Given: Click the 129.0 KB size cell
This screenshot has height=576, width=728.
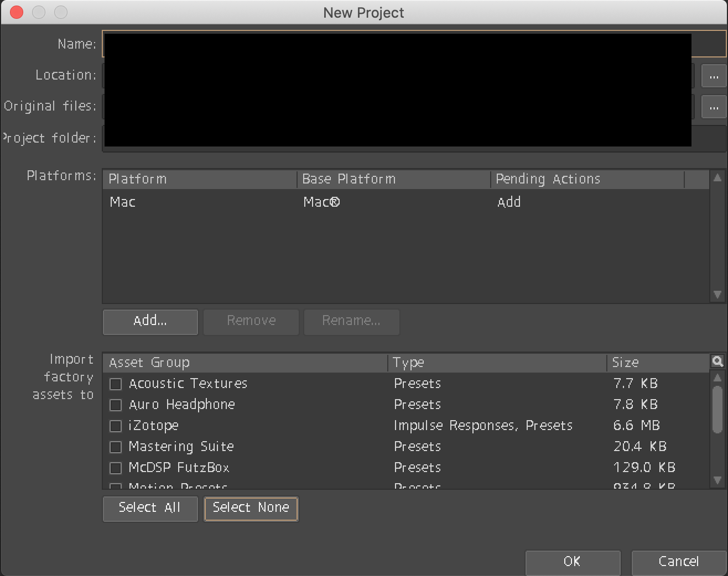Looking at the screenshot, I should click(x=644, y=468).
